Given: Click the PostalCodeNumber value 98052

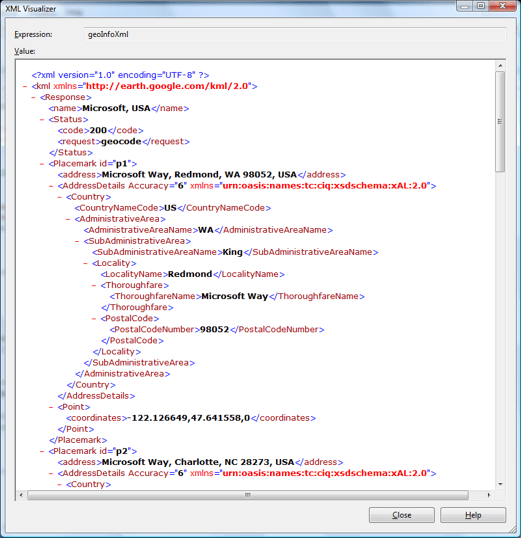Looking at the screenshot, I should (214, 329).
